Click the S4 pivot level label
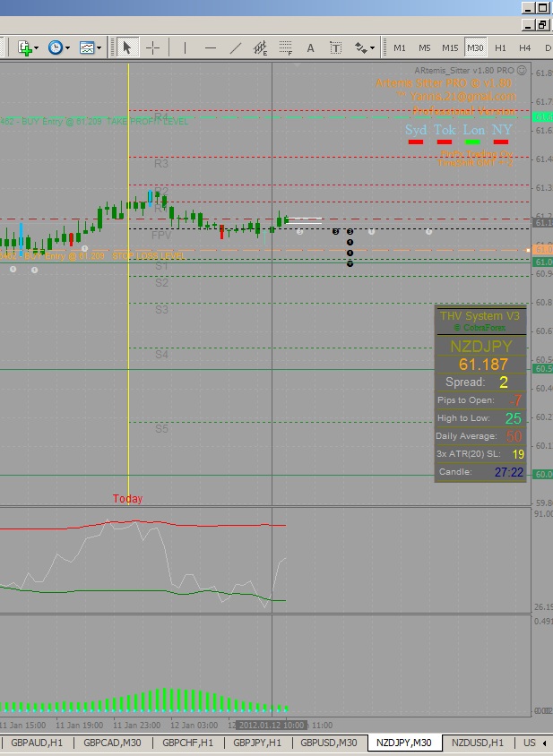The image size is (553, 756). coord(161,355)
